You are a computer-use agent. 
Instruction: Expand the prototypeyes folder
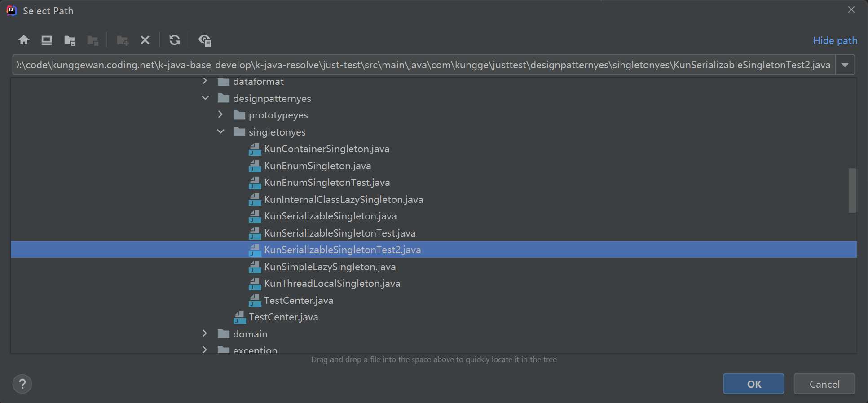(220, 114)
